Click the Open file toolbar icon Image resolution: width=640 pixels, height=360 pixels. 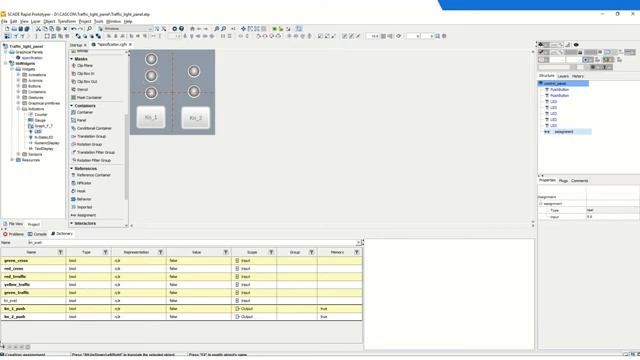[14, 29]
